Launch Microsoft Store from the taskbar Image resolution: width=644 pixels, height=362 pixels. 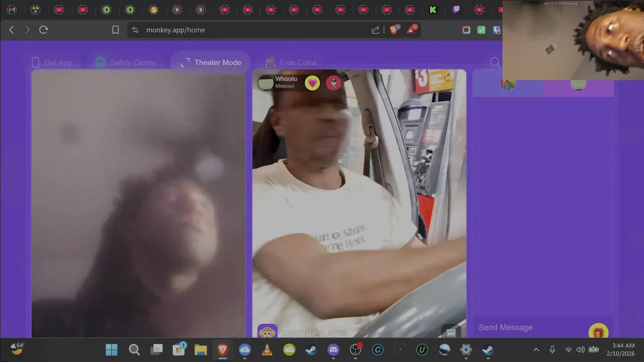point(179,349)
